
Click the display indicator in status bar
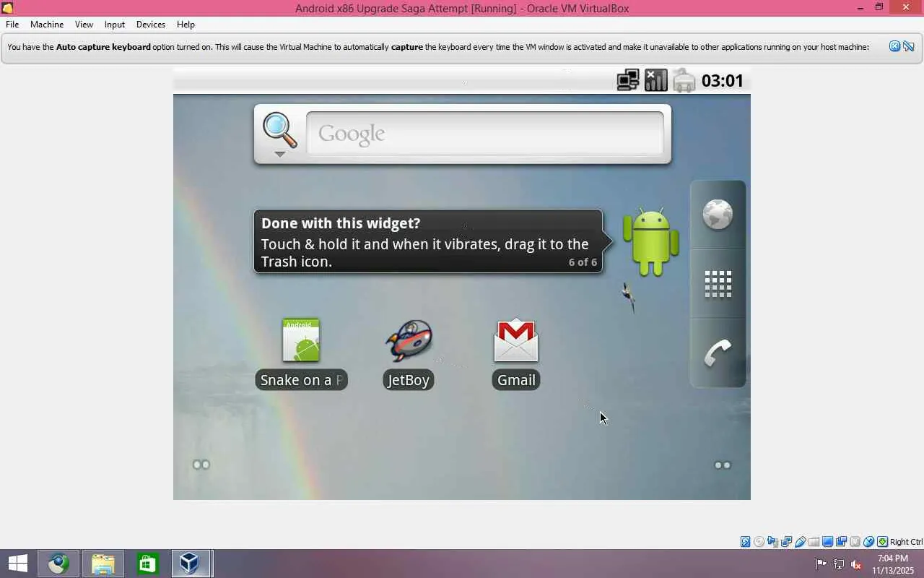click(x=827, y=542)
